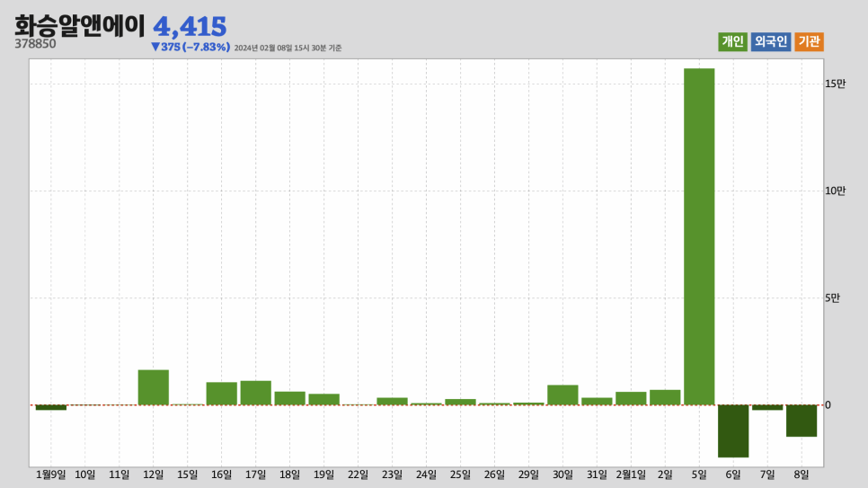Click the y-axis label 15만
This screenshot has height=488, width=868.
tap(835, 84)
